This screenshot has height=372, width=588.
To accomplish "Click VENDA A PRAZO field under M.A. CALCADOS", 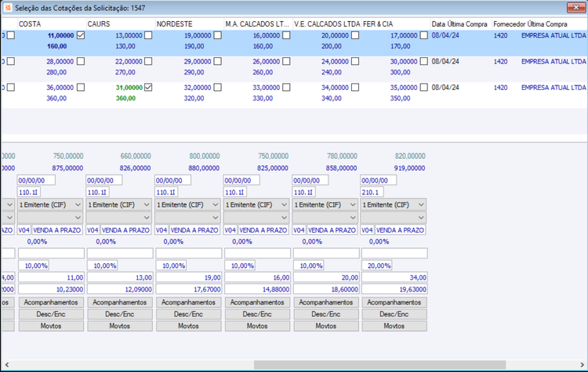I will tap(263, 230).
